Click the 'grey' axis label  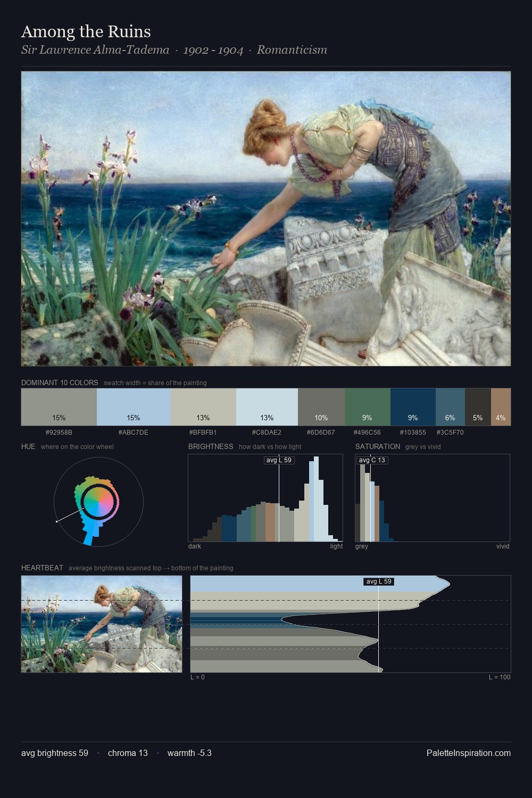[362, 546]
